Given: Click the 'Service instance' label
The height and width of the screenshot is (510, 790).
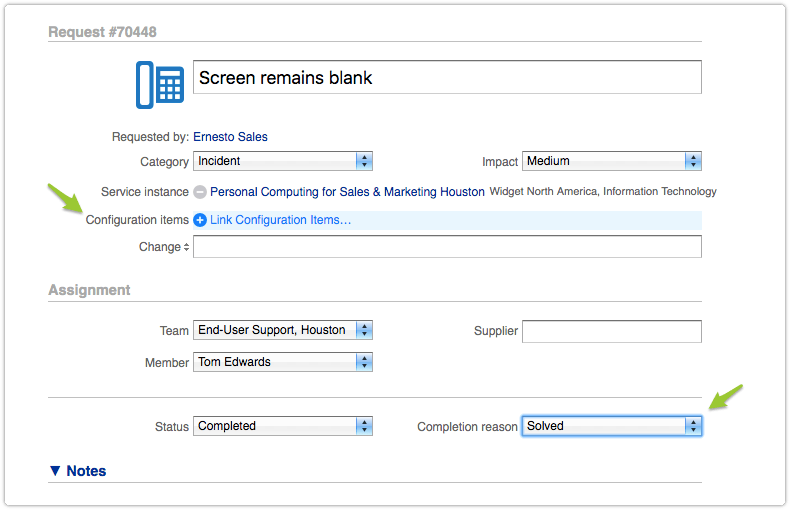Looking at the screenshot, I should pyautogui.click(x=145, y=192).
